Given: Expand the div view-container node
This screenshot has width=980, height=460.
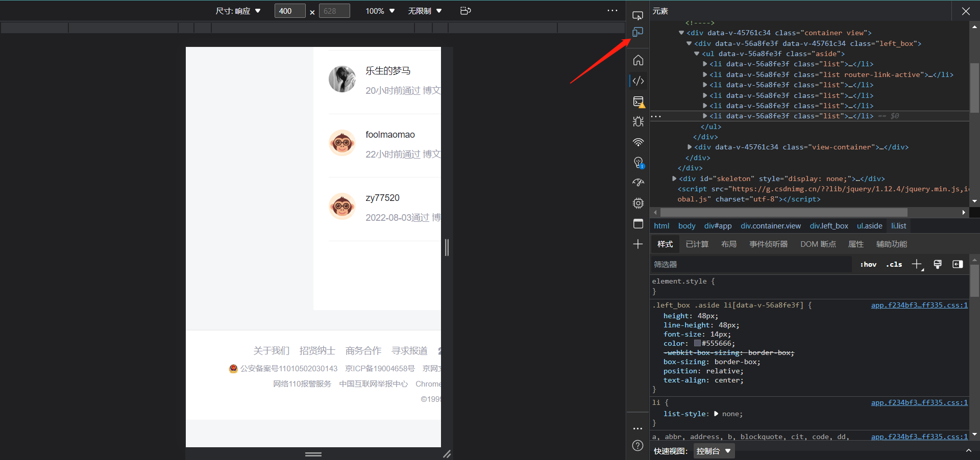Looking at the screenshot, I should tap(689, 147).
